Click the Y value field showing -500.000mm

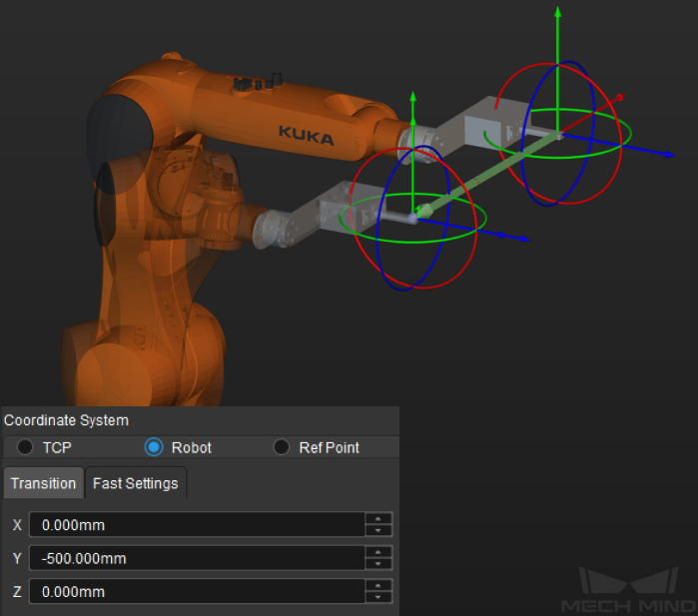[x=197, y=558]
